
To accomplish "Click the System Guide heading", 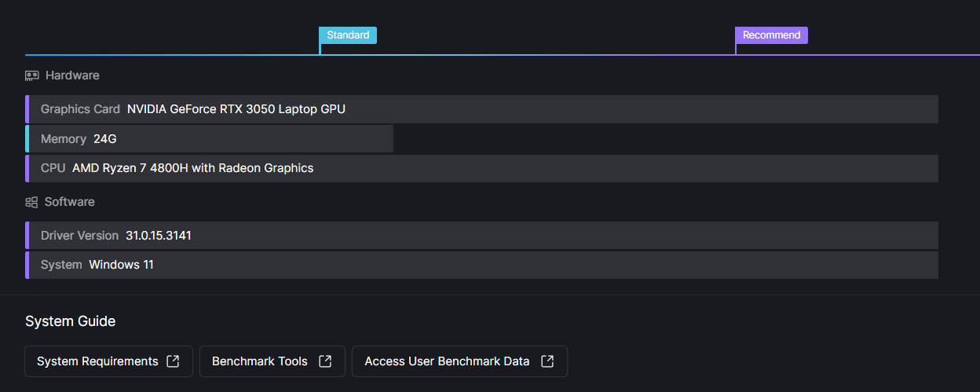I will pyautogui.click(x=70, y=321).
